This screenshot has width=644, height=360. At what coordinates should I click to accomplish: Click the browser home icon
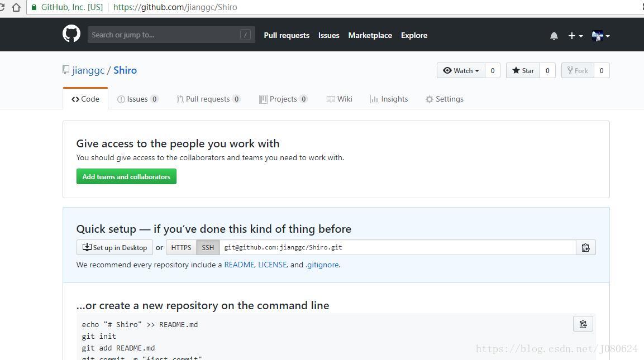point(16,7)
